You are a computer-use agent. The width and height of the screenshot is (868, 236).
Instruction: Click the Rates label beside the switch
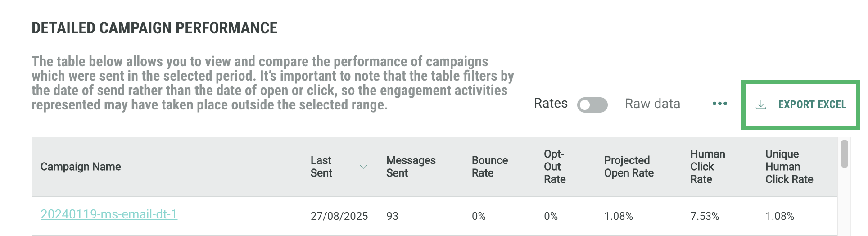pos(551,104)
